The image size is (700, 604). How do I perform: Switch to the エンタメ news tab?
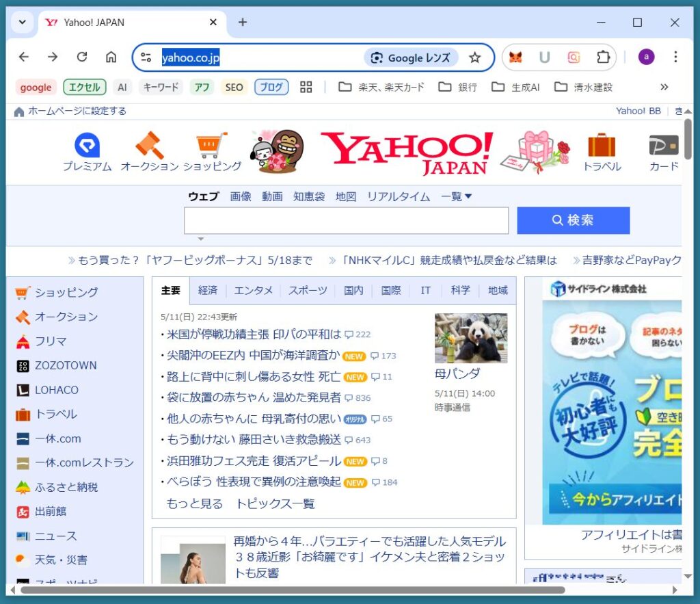point(253,291)
